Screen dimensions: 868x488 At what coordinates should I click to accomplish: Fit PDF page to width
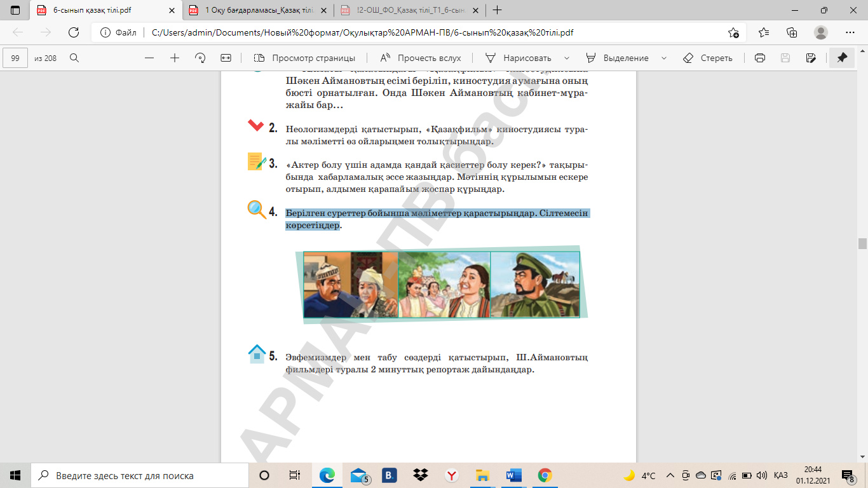point(226,58)
